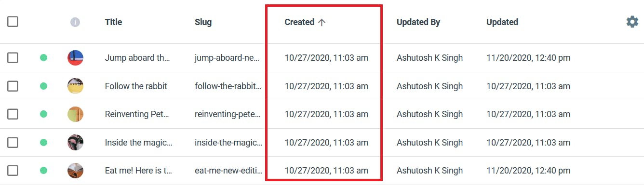Click the info icon in header
This screenshot has height=187, width=644.
75,22
